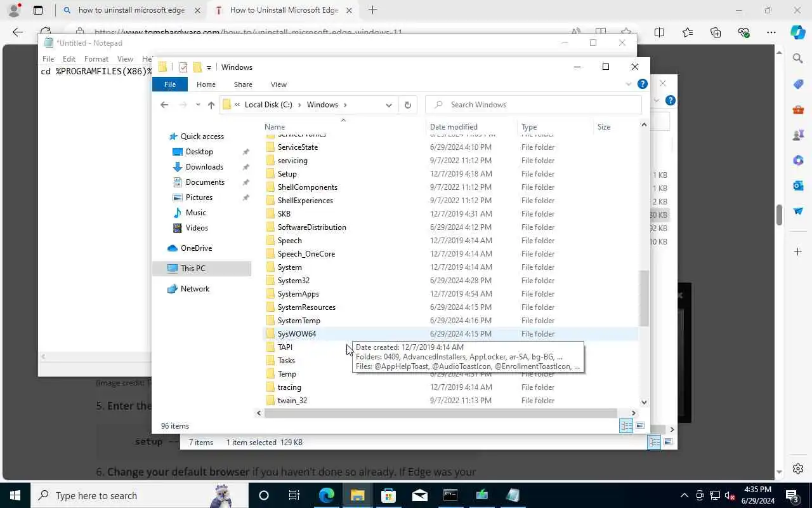This screenshot has height=508, width=812.
Task: Click the taskbar search box
Action: click(140, 495)
